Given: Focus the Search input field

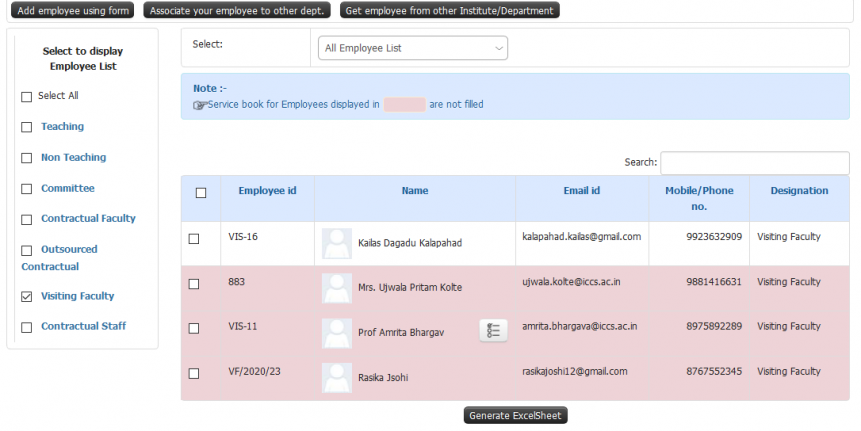Looking at the screenshot, I should (754, 163).
